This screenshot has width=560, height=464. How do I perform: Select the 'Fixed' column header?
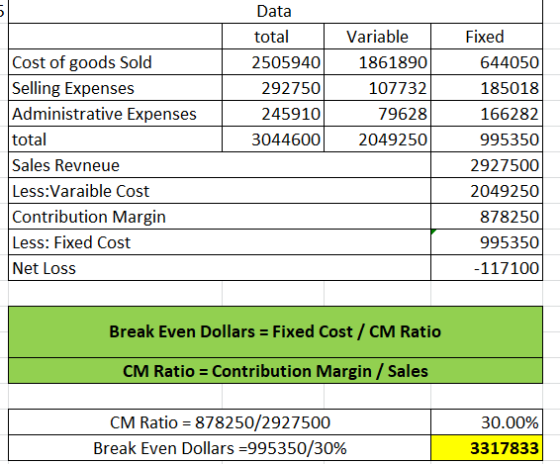click(x=486, y=36)
